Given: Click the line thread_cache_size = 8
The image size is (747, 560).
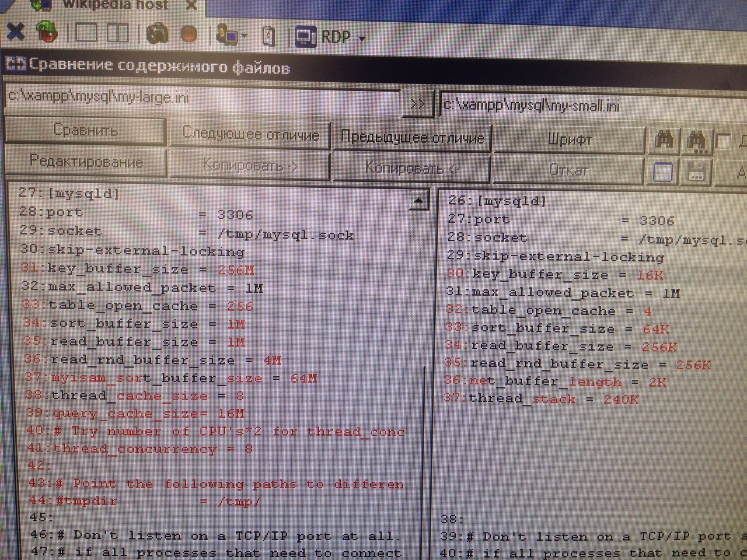Looking at the screenshot, I should tap(135, 396).
